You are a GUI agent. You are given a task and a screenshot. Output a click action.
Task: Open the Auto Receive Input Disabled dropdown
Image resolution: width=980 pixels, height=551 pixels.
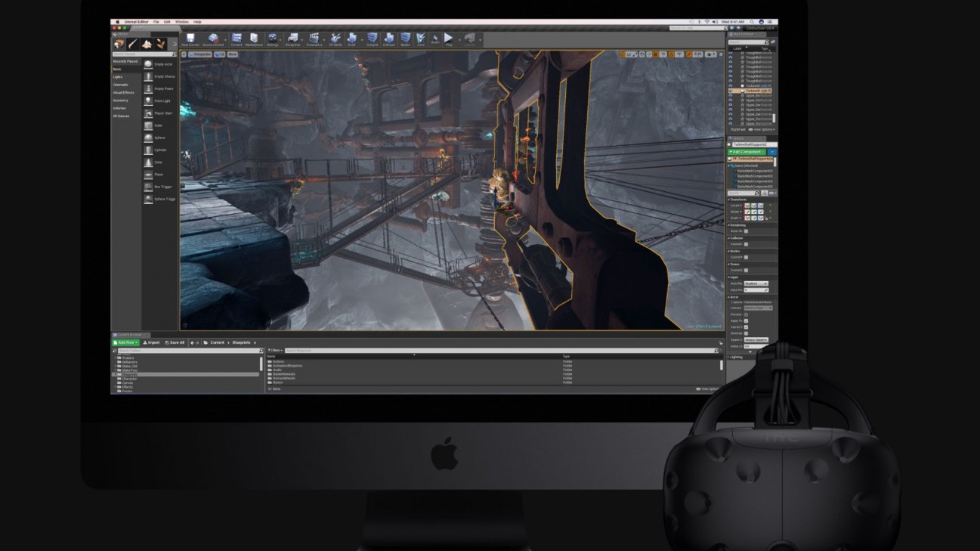coord(756,283)
